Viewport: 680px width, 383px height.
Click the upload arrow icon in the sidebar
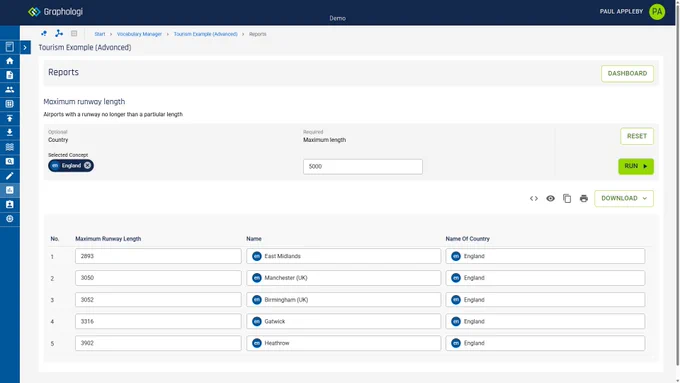(x=10, y=118)
